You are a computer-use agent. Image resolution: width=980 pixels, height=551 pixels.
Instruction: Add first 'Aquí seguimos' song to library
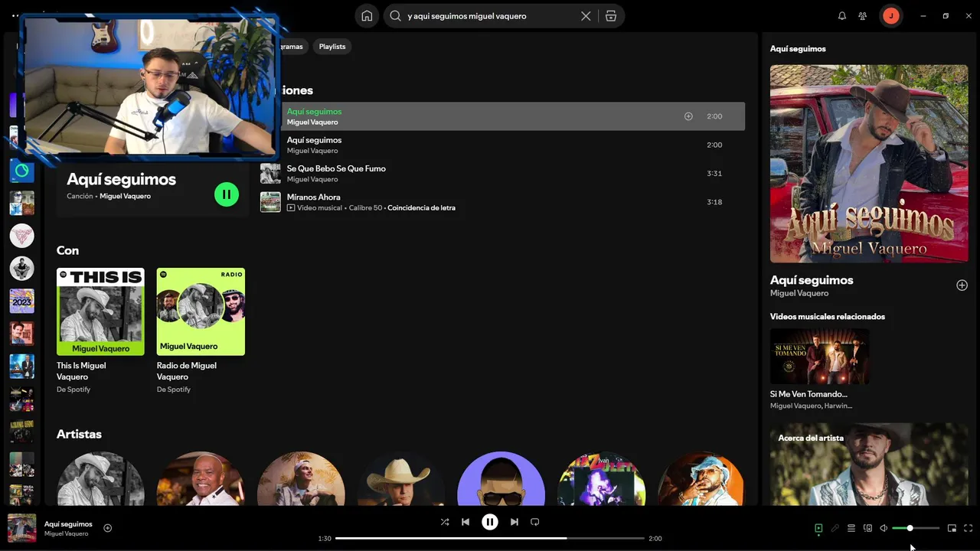click(688, 116)
